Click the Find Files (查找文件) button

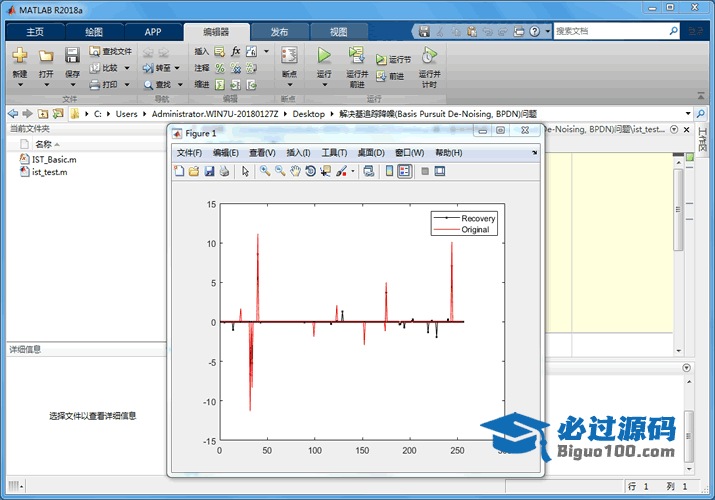pyautogui.click(x=111, y=52)
